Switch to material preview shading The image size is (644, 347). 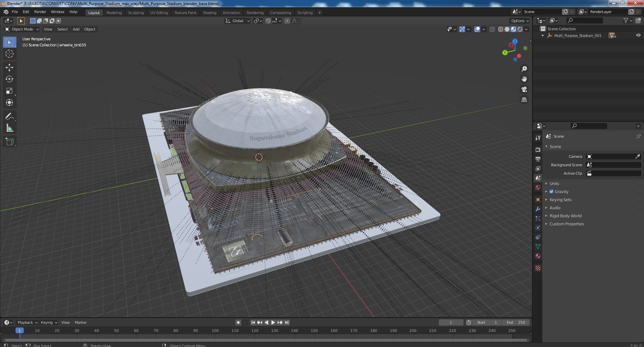coord(513,29)
